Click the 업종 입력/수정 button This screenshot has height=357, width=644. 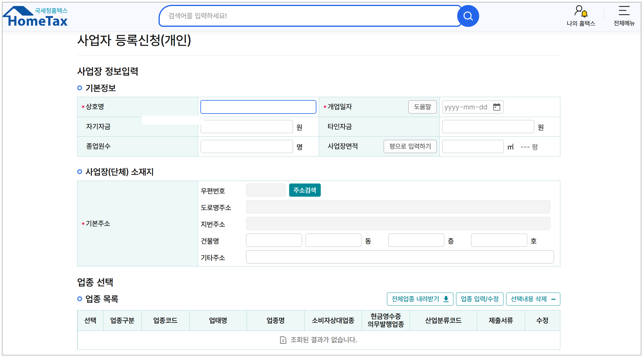479,299
